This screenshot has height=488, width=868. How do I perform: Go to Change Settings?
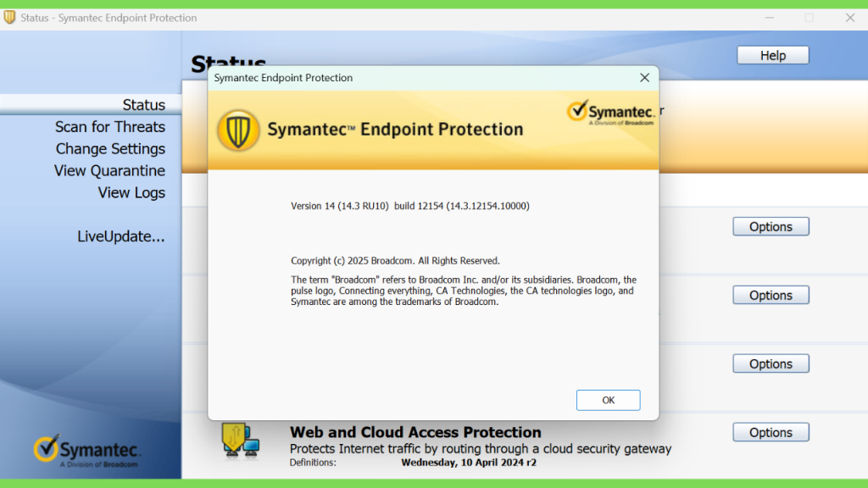[x=110, y=149]
